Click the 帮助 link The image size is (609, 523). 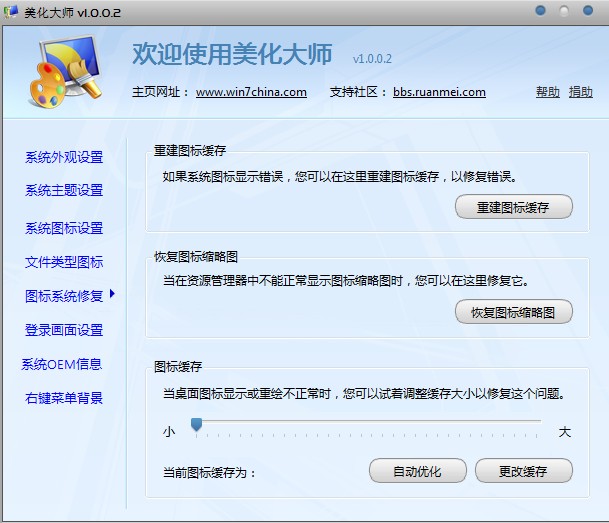tap(548, 92)
